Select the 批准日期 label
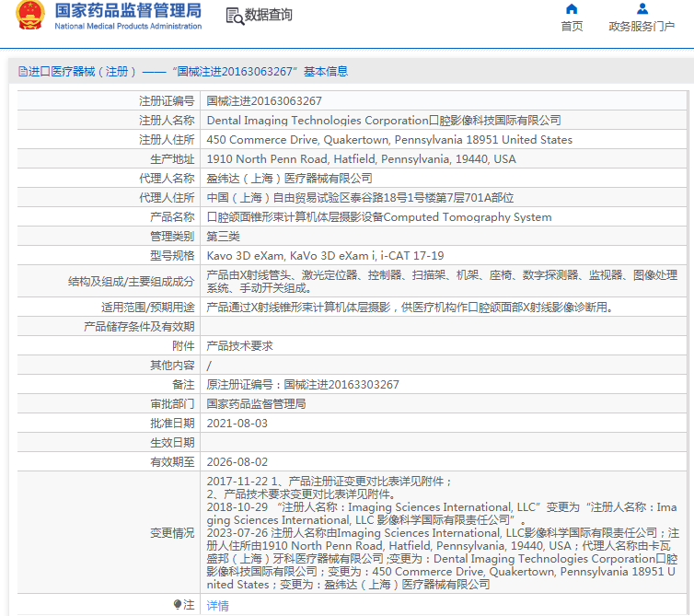 click(172, 424)
